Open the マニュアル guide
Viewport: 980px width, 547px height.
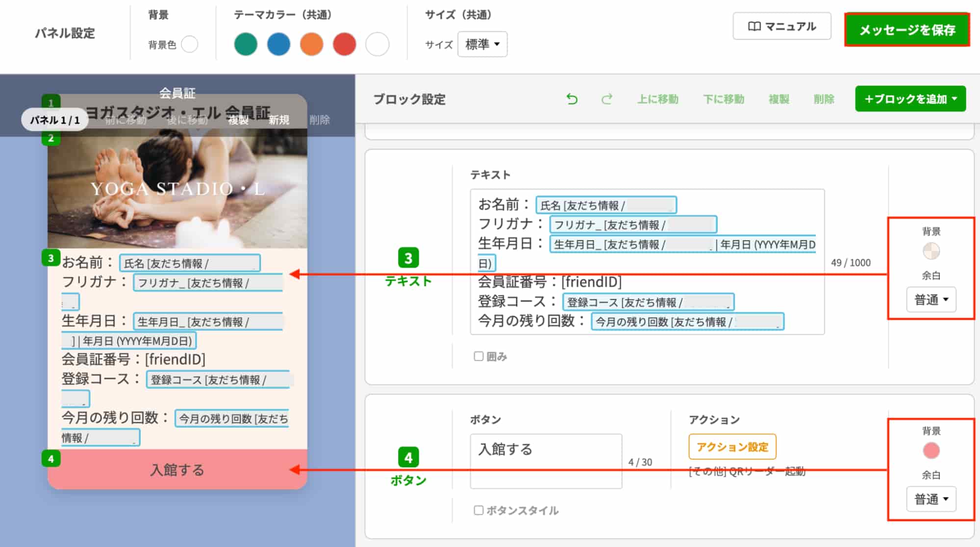(781, 27)
